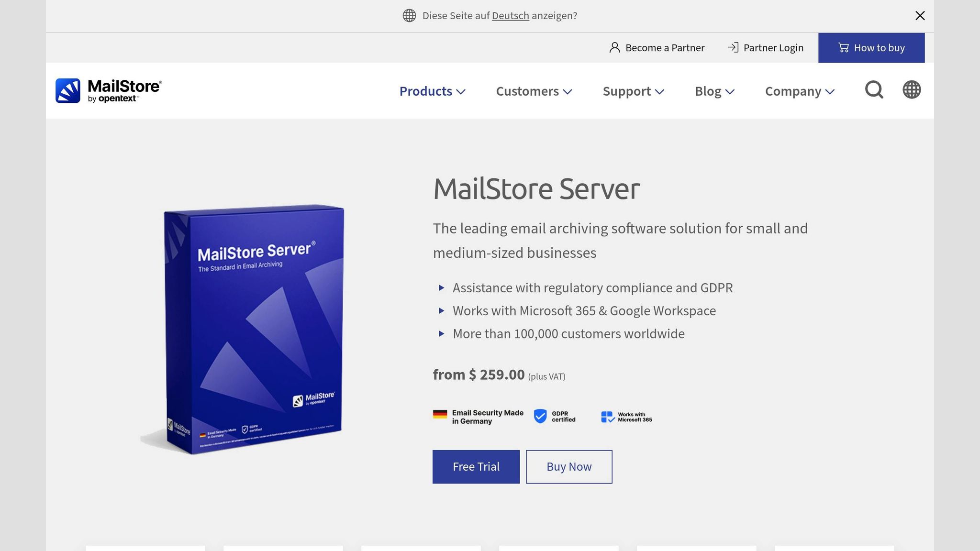Open the Partner Login link

click(x=766, y=48)
